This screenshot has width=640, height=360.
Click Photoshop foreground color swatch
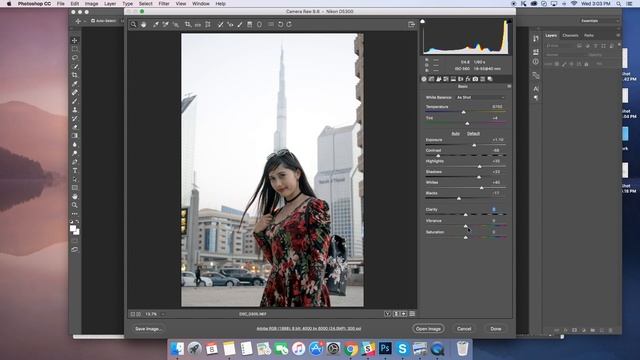[x=73, y=229]
